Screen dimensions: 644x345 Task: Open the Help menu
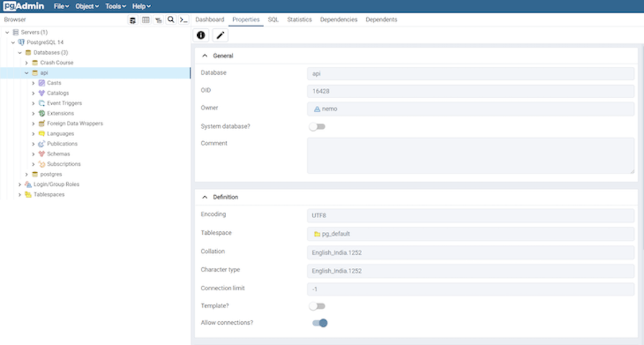141,6
